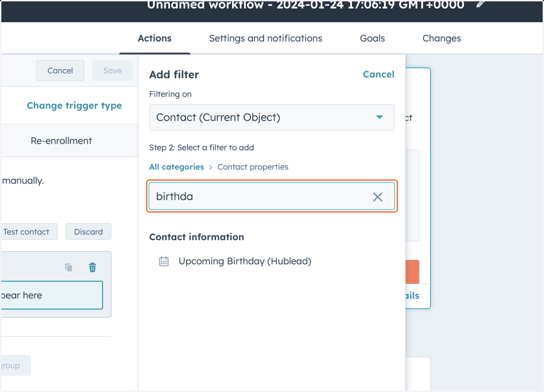Click calendar icon beside Upcoming Birthday
The height and width of the screenshot is (392, 544).
click(x=164, y=261)
